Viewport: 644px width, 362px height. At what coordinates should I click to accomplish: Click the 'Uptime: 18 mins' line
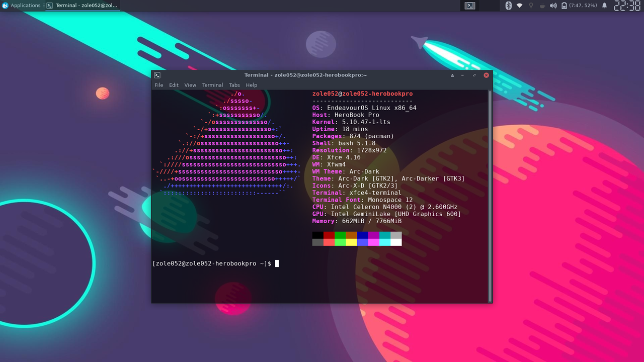coord(340,129)
